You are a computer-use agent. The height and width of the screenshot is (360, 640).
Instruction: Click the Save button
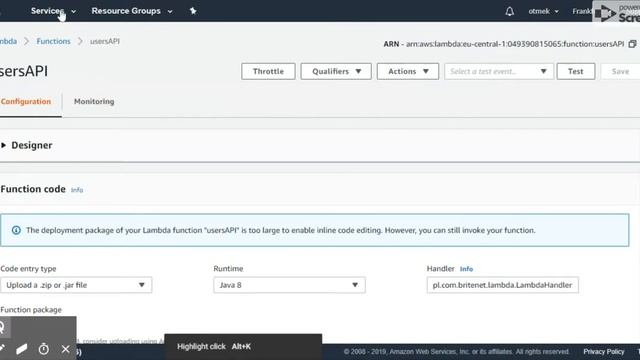(620, 71)
